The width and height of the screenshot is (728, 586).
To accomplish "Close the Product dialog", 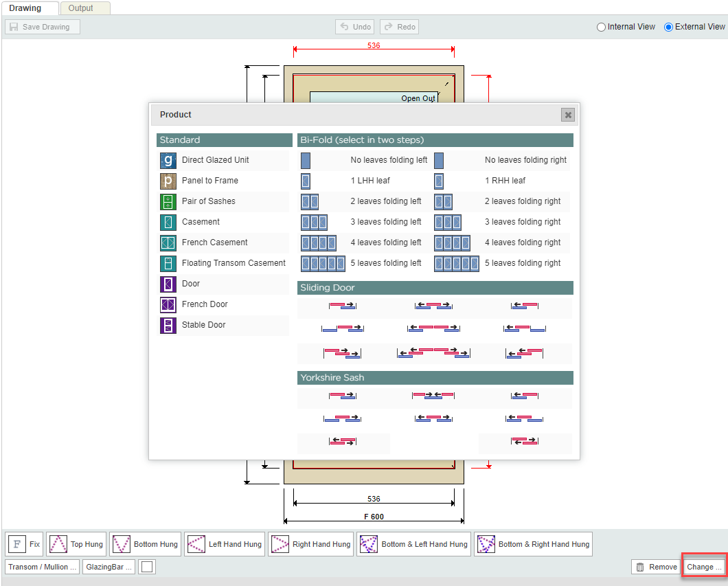I will tap(567, 115).
